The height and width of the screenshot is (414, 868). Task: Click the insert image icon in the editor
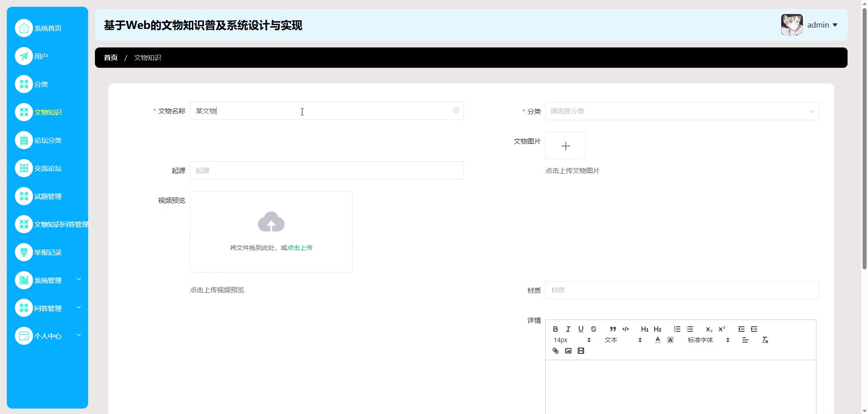568,351
